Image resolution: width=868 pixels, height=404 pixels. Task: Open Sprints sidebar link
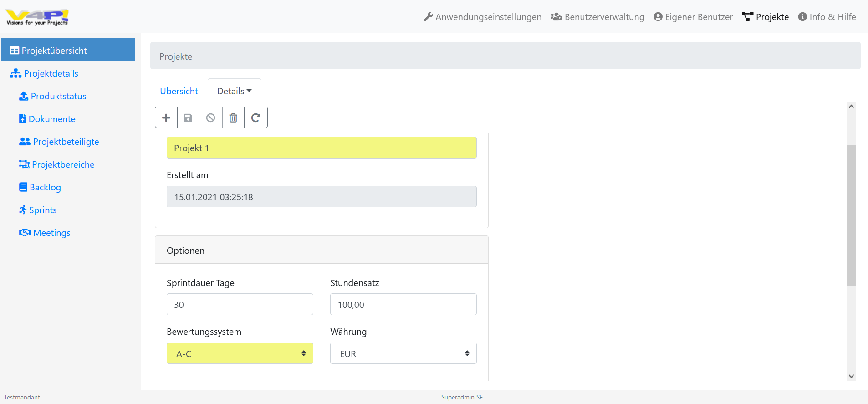point(38,210)
